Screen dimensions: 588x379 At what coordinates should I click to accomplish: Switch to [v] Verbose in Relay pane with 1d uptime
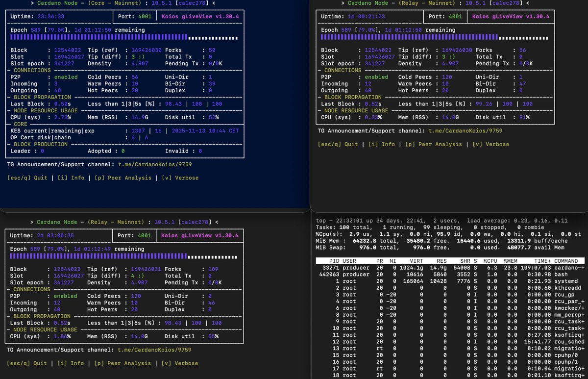point(491,144)
